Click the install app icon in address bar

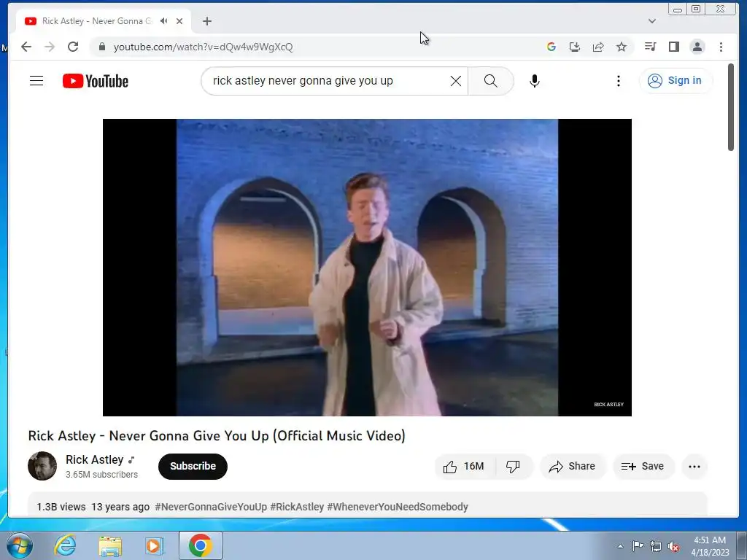coord(575,47)
